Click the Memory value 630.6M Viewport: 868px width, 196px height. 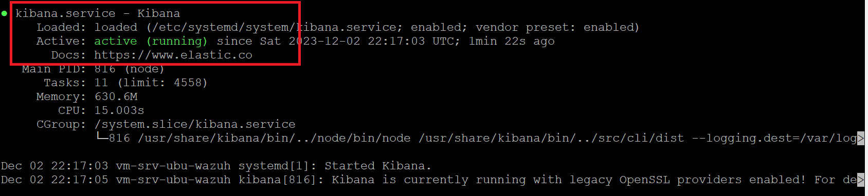[x=116, y=96]
